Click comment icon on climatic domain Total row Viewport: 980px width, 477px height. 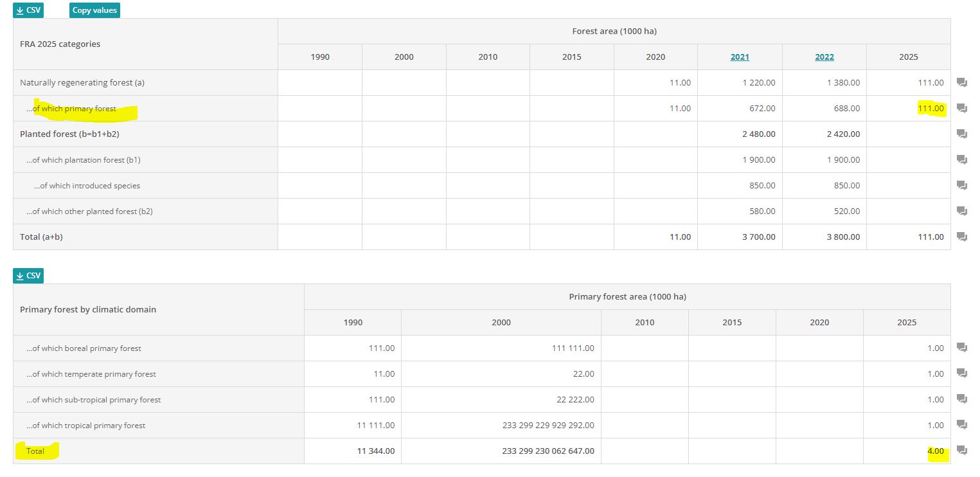[x=961, y=451]
